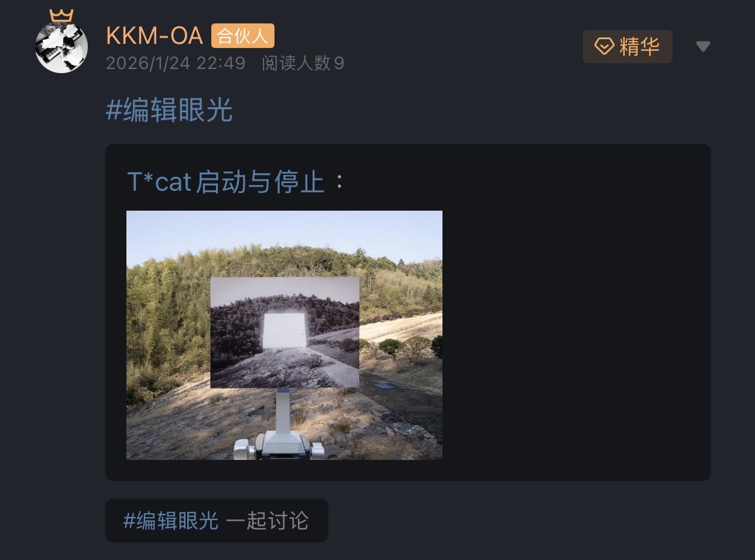
Task: Enlarge the landscape photo thumbnail
Action: (x=284, y=335)
